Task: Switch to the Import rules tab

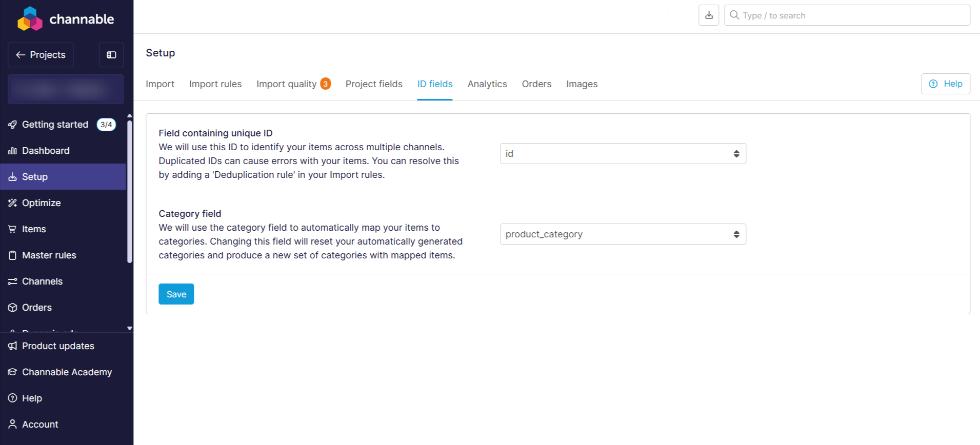Action: coord(215,84)
